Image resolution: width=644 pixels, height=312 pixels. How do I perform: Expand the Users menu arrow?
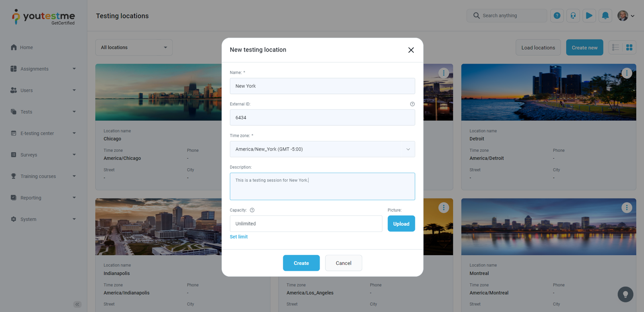click(74, 90)
